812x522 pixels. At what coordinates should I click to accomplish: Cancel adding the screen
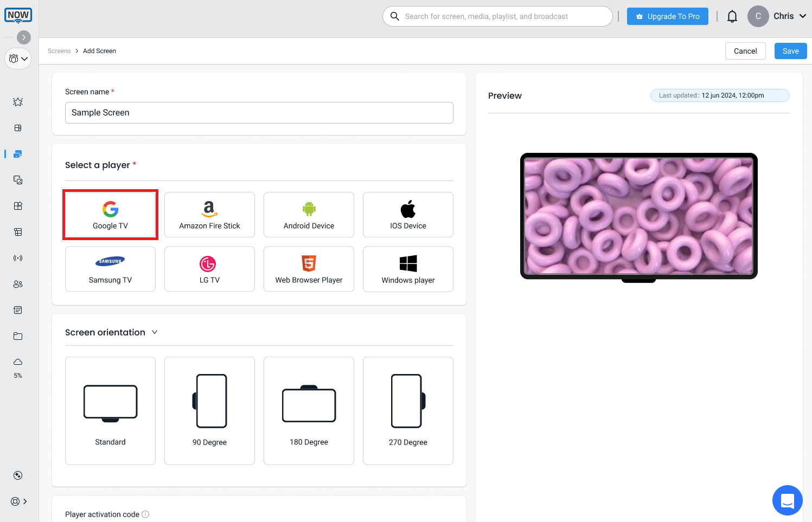745,50
